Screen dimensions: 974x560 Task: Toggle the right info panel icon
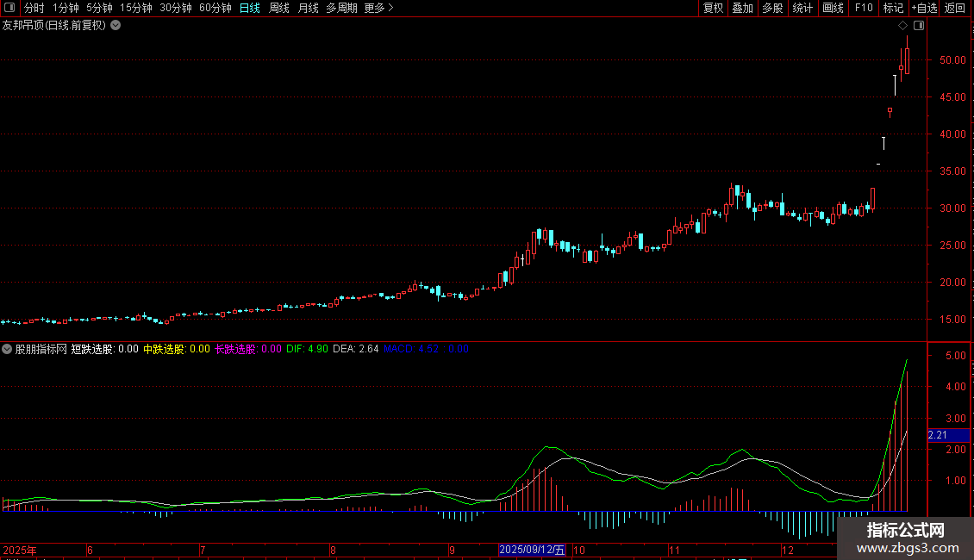919,26
